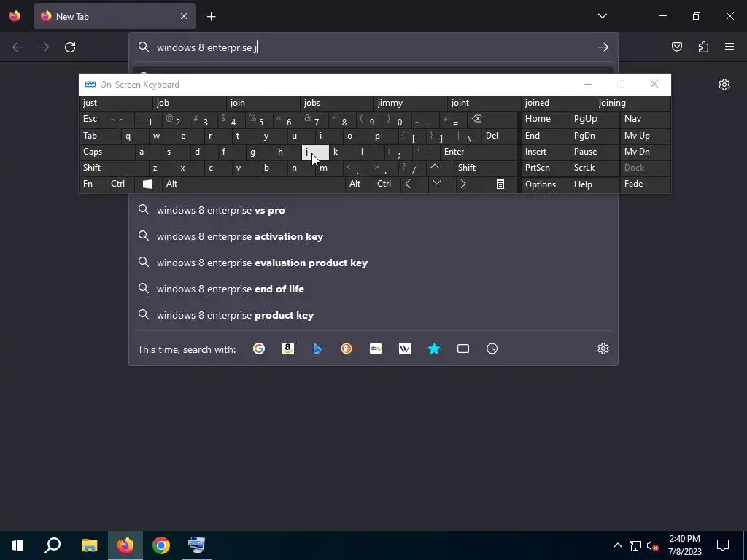This screenshot has width=747, height=560.
Task: Expand the list all tabs chevron
Action: (x=602, y=16)
